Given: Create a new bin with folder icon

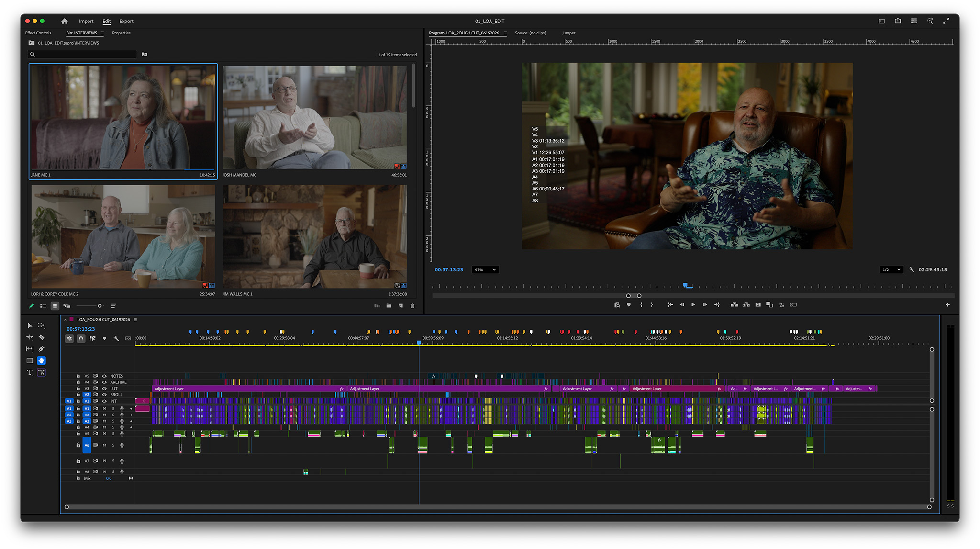Looking at the screenshot, I should tap(389, 306).
